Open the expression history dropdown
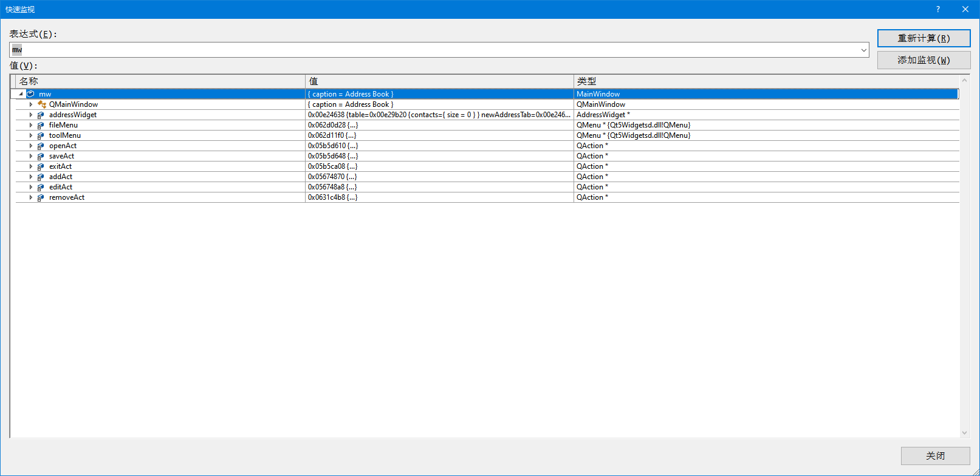 tap(863, 50)
